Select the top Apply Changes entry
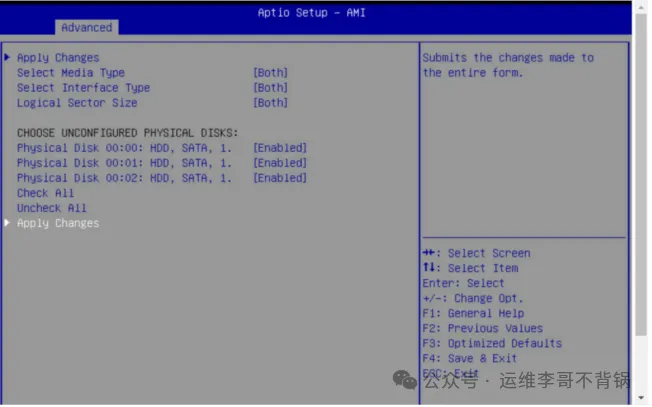 58,58
